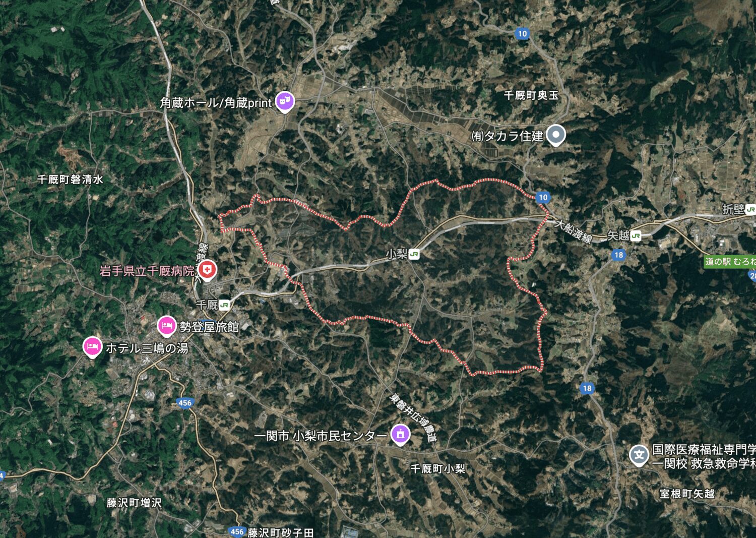Click the 藤沢町増沢 place name
Screen dimensions: 756x538
pyautogui.click(x=134, y=503)
